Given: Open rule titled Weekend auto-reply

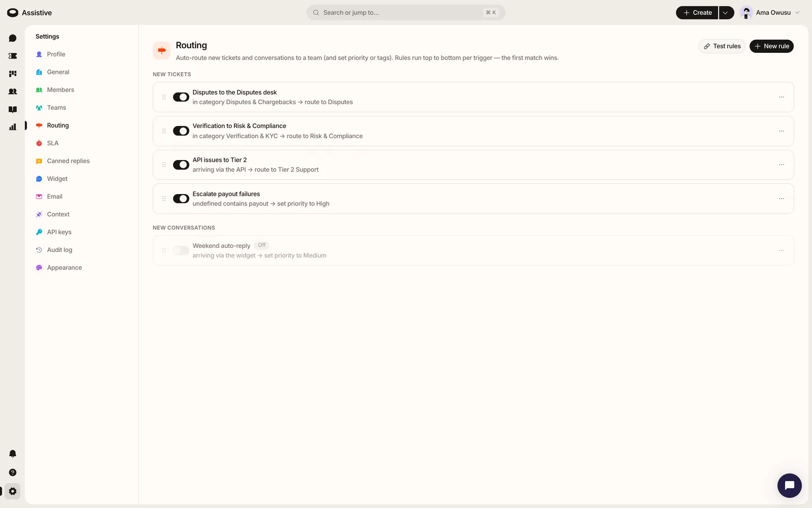Looking at the screenshot, I should (x=221, y=246).
